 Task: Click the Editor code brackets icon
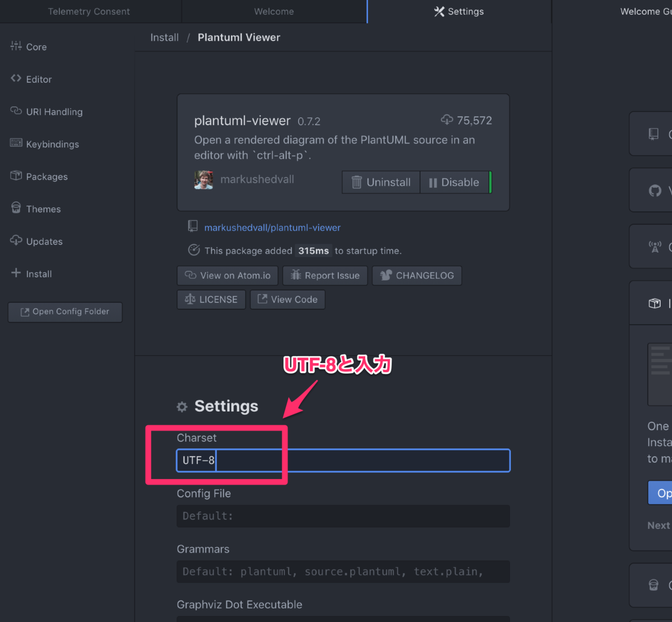(16, 79)
